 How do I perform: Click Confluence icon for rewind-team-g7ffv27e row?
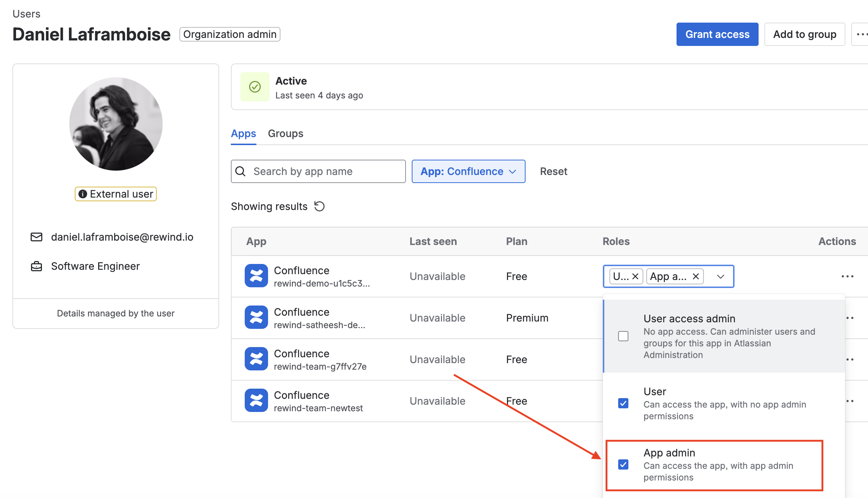click(x=256, y=359)
